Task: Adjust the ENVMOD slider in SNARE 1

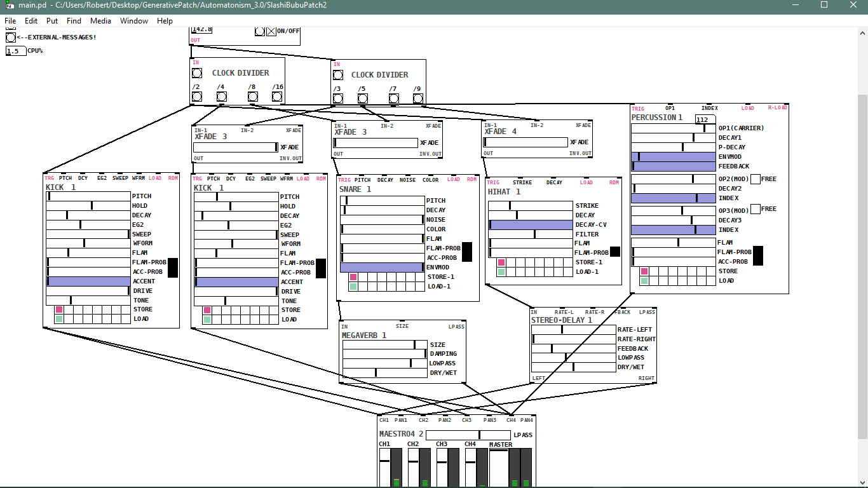Action: click(x=383, y=268)
